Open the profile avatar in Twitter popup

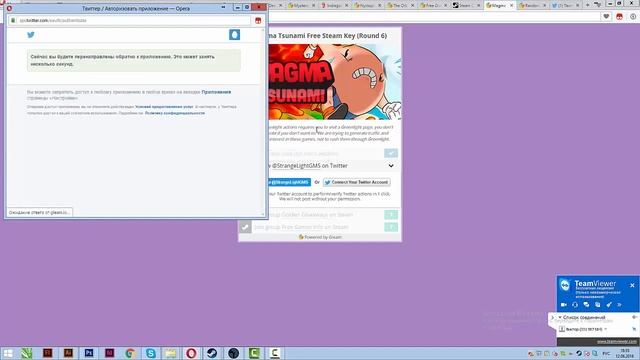click(234, 35)
